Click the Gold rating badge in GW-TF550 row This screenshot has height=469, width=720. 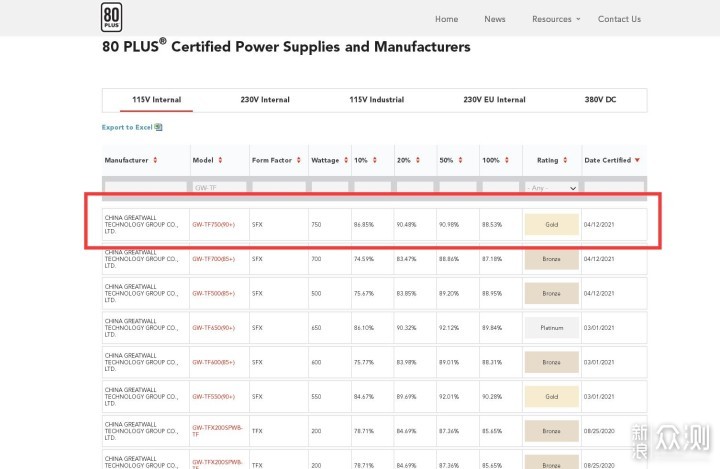click(x=551, y=396)
